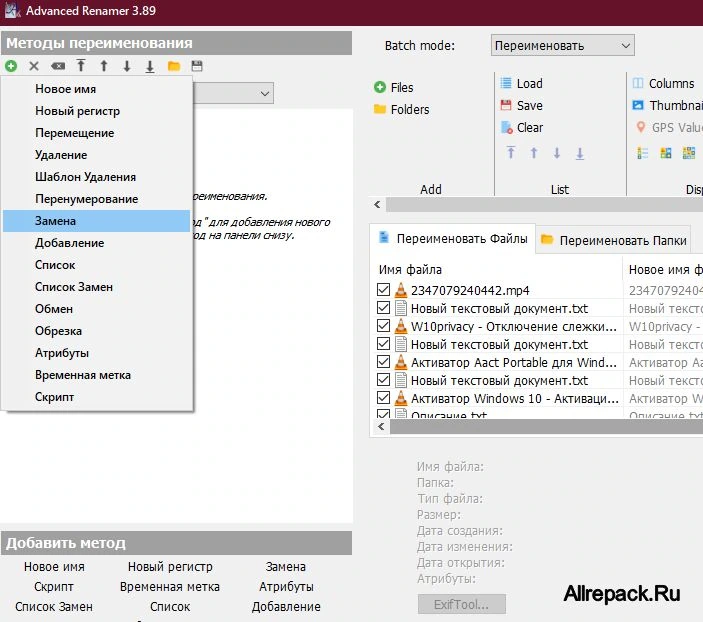This screenshot has height=622, width=703.
Task: Add Временная метка method from bottom panel
Action: click(x=170, y=587)
